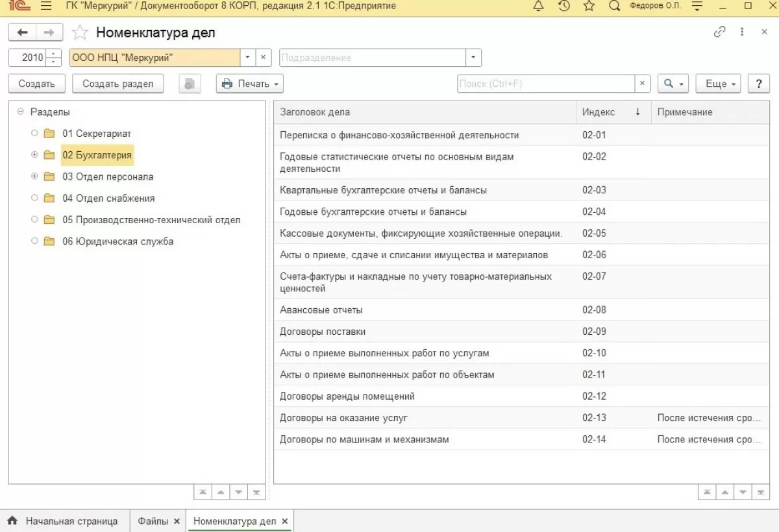
Task: Click the folder icon of 06 Юридическая служба
Action: (x=49, y=241)
